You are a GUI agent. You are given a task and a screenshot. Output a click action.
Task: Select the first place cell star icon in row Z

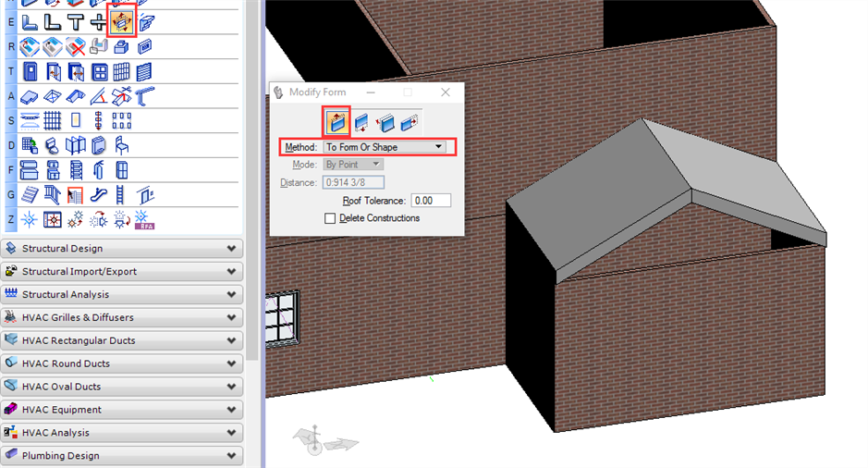pyautogui.click(x=29, y=220)
